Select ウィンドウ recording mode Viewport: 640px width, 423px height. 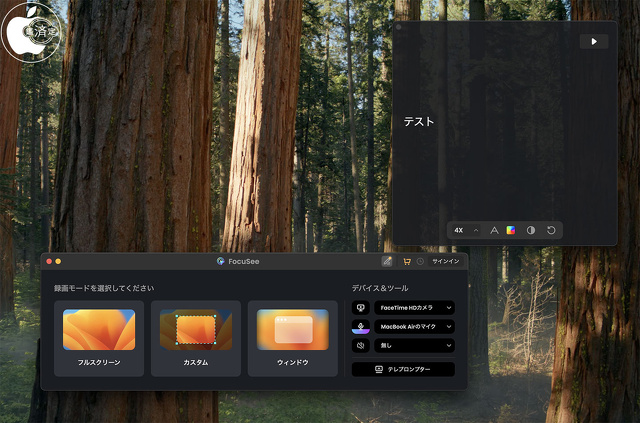(x=292, y=339)
